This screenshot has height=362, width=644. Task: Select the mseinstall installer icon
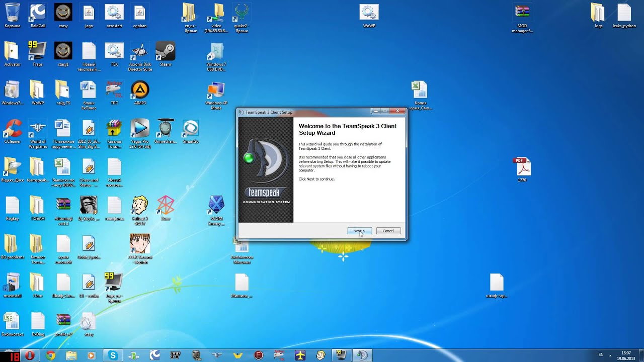pyautogui.click(x=12, y=286)
